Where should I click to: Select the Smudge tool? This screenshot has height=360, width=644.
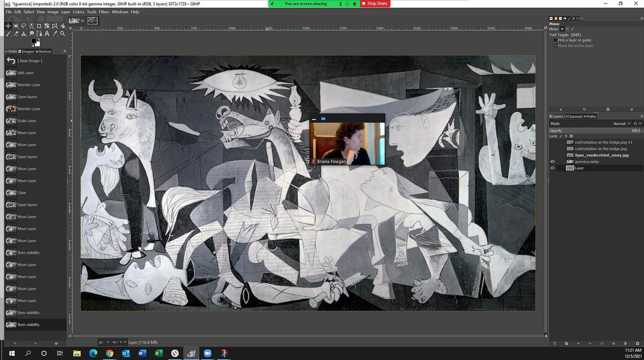click(31, 34)
